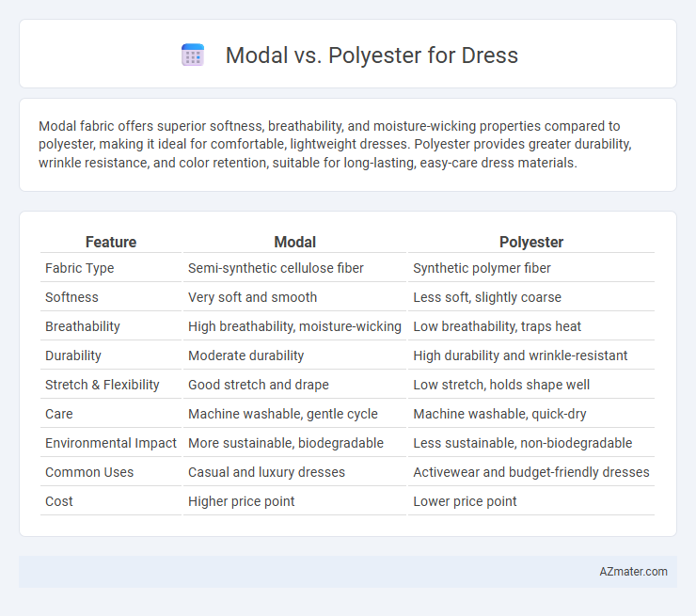Click 'Low breathability, traps heat' cell
The height and width of the screenshot is (616, 696).
point(497,326)
